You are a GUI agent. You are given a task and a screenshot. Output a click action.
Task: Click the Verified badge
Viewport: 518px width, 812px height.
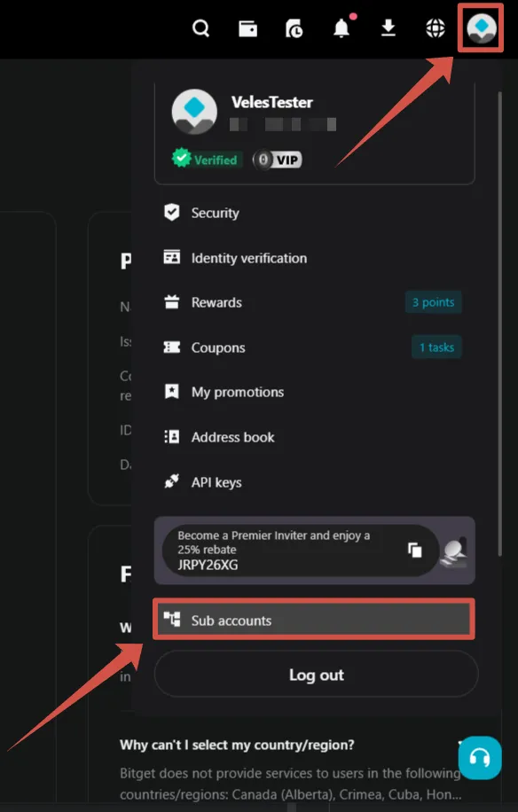[x=206, y=160]
